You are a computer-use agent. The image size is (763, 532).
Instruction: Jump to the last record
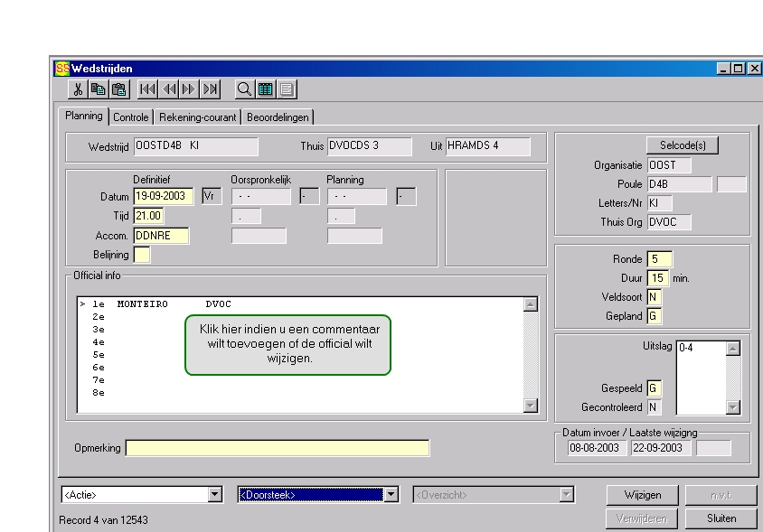(x=210, y=89)
